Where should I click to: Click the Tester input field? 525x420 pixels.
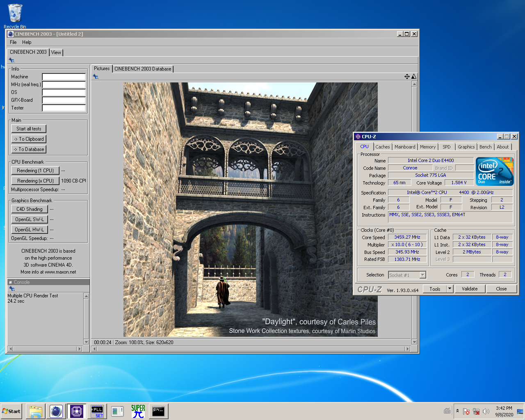click(x=64, y=108)
